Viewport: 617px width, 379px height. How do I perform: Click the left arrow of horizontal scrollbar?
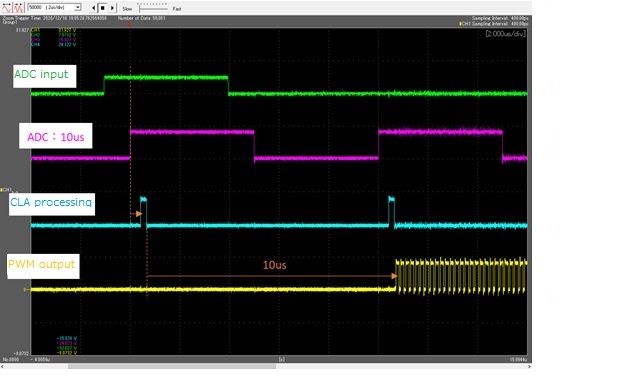coord(2,366)
